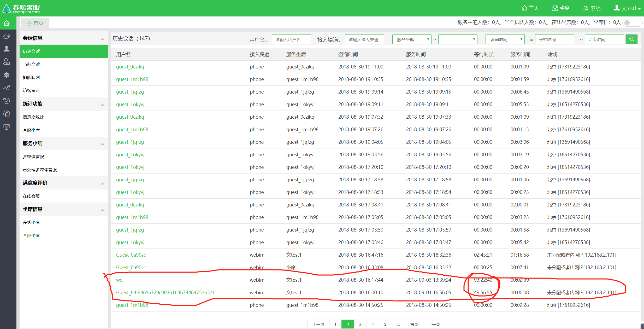Screen dimensions: 644x329
Task: Click the phone call sidebar icon
Action: click(x=7, y=114)
